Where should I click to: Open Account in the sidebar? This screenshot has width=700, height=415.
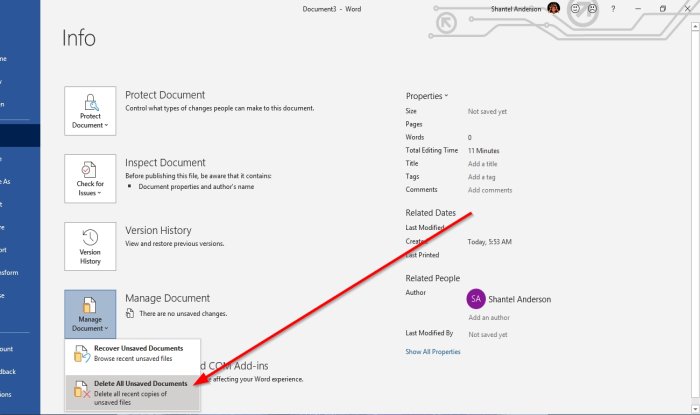pos(7,349)
